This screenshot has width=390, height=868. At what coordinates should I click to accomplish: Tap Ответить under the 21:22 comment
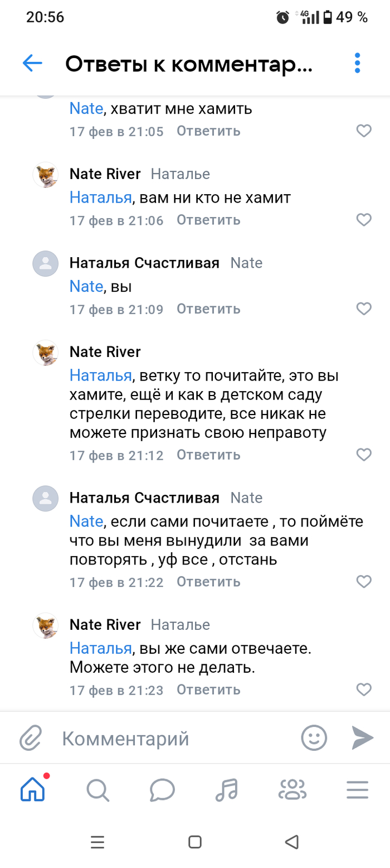208,582
